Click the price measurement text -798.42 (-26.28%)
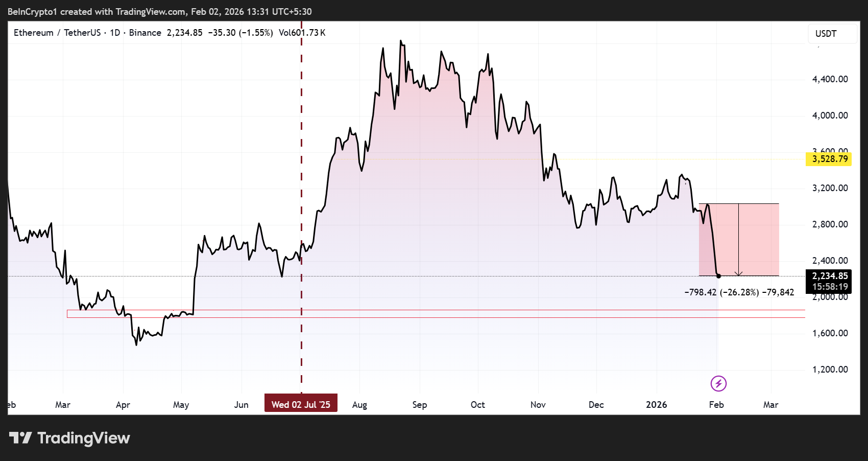Screen dimensions: 868x461 click(x=721, y=292)
